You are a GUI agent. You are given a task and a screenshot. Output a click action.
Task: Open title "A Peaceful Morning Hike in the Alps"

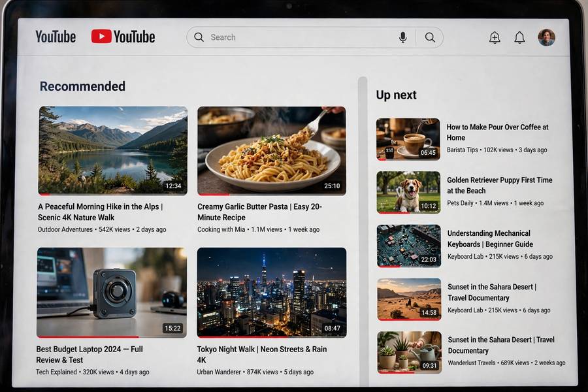[x=100, y=212]
